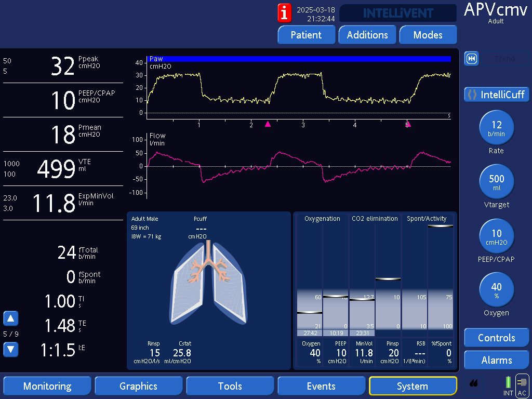The width and height of the screenshot is (532, 399).
Task: Select the Vtarget 500 ml knob
Action: tap(496, 182)
